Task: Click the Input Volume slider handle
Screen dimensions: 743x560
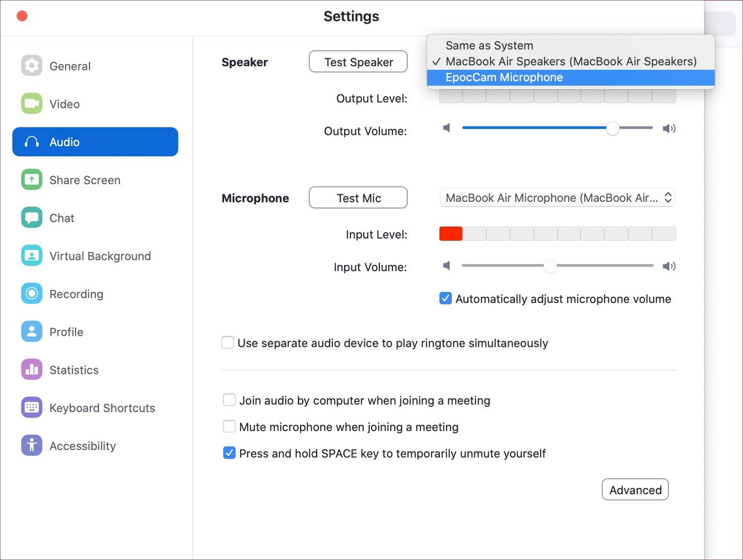Action: [x=550, y=266]
